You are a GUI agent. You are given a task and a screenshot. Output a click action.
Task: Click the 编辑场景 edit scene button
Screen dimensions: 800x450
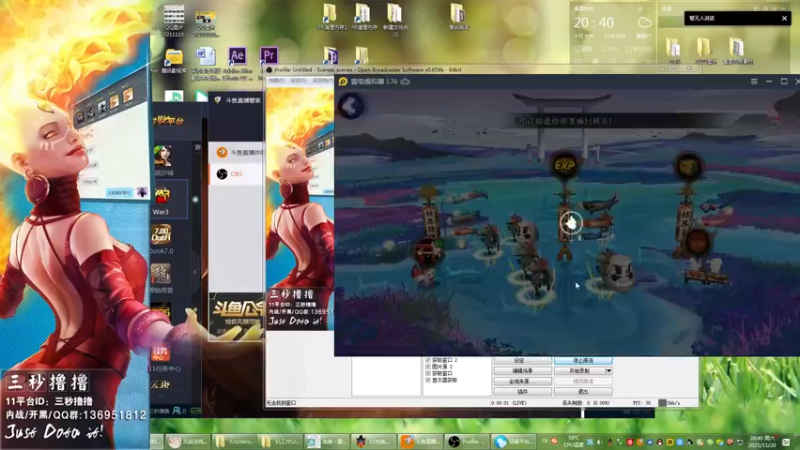click(x=522, y=371)
